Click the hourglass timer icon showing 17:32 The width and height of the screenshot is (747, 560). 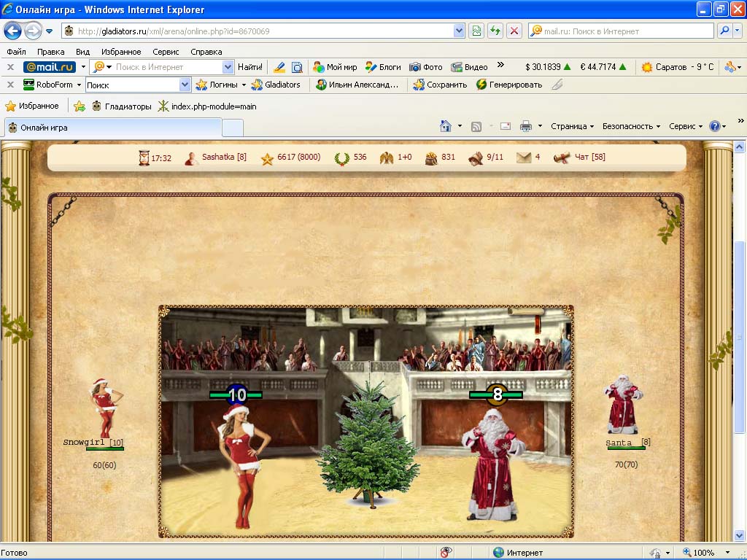pos(144,157)
